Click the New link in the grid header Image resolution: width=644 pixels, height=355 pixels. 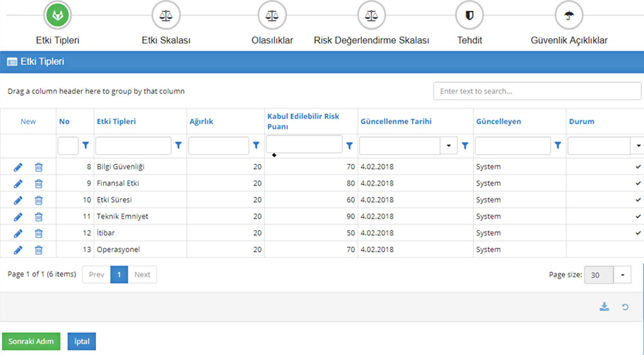tap(28, 122)
